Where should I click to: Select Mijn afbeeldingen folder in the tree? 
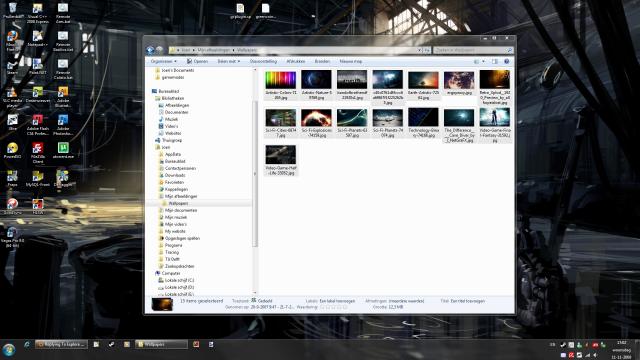[178, 196]
